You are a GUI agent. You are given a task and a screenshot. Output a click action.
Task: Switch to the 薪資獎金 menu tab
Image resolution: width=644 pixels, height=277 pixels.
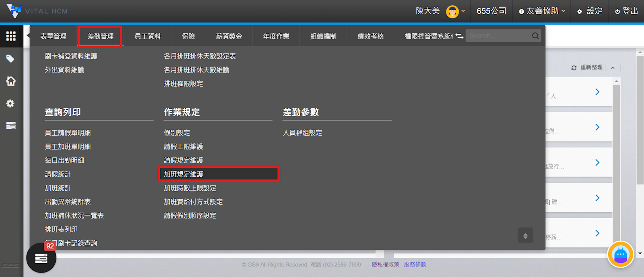click(x=229, y=36)
